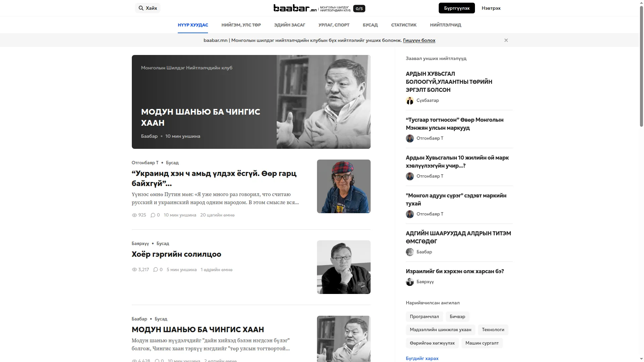Open featured banner МОДУН ШАНЬЮ БА ЧИНГИС ХААН
The width and height of the screenshot is (644, 362).
click(x=201, y=117)
